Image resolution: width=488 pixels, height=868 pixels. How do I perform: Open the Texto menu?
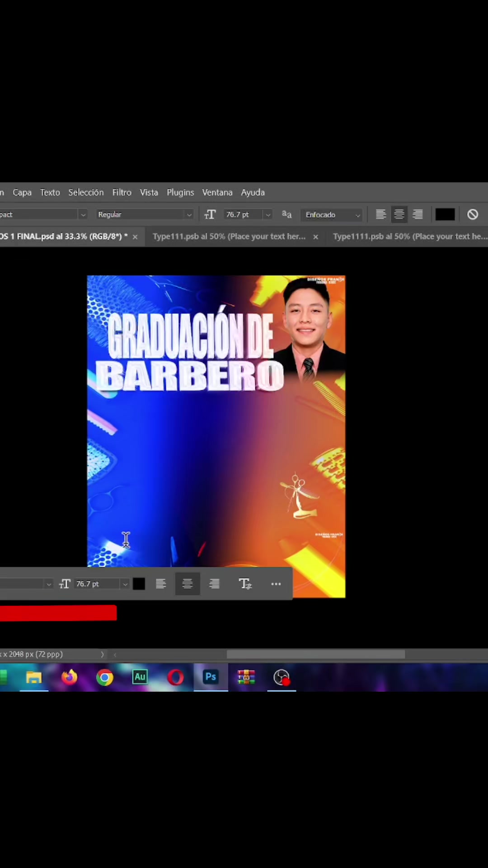pos(50,192)
